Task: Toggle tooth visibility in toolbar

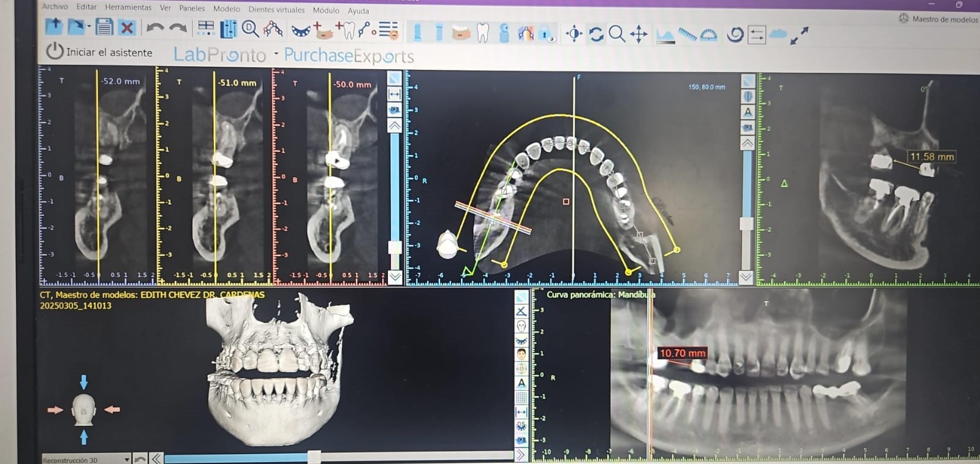Action: pos(483,32)
